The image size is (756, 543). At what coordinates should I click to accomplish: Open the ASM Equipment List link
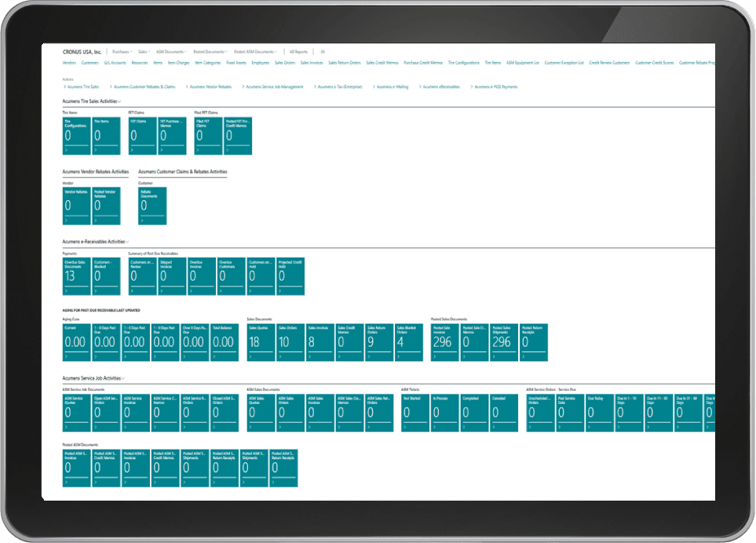tap(523, 63)
